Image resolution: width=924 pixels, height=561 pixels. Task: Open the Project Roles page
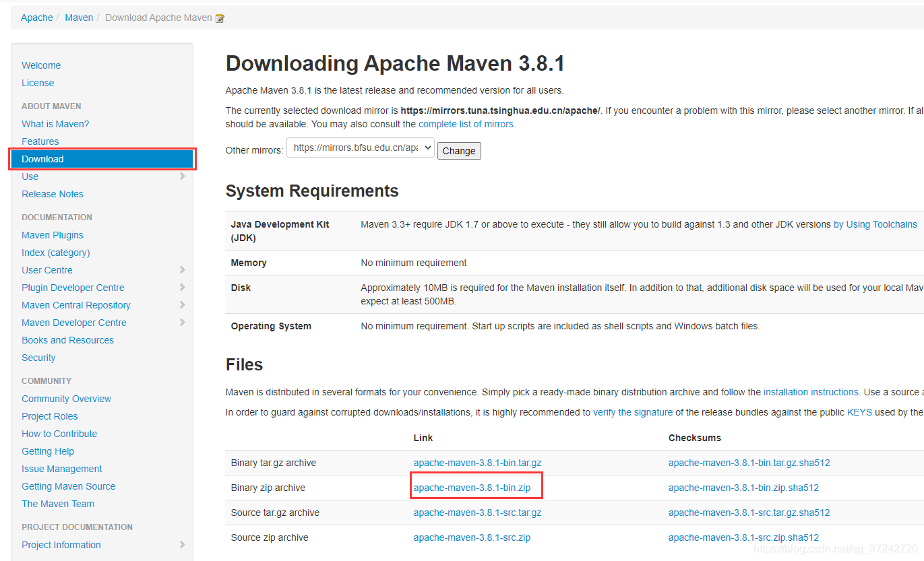pos(50,416)
